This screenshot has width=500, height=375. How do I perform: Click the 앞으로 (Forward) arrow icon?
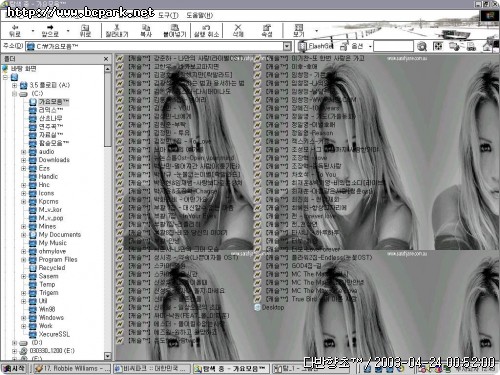pyautogui.click(x=50, y=30)
